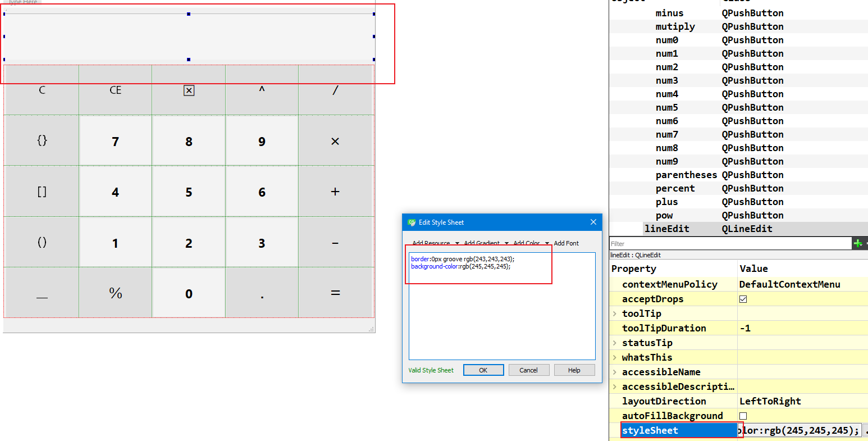The width and height of the screenshot is (868, 441).
Task: Select the 5 button on the form
Action: tap(189, 192)
